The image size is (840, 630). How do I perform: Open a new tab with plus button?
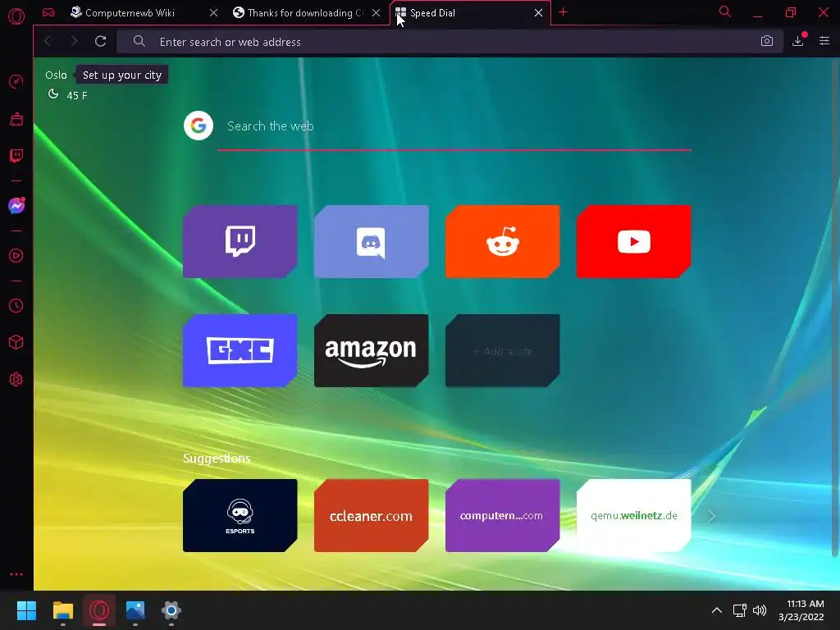coord(563,12)
